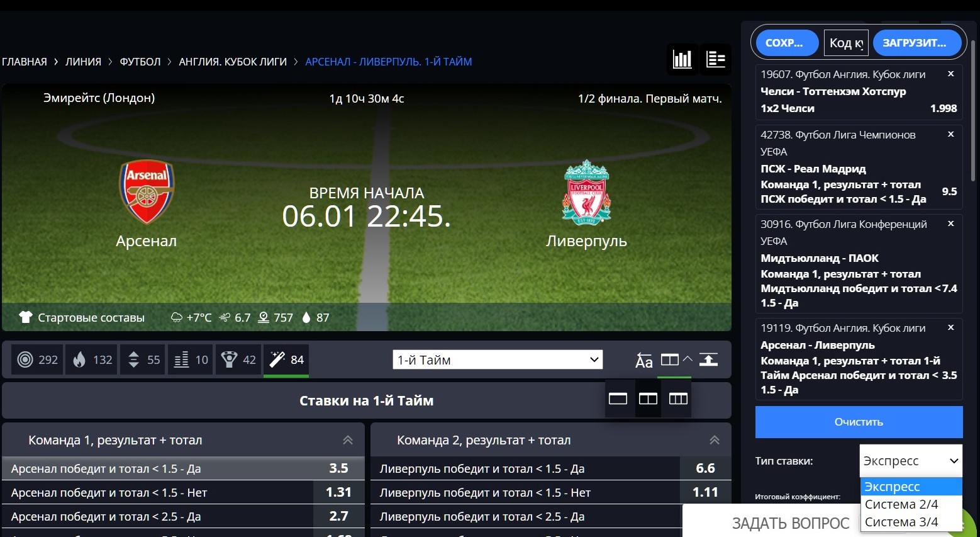Choose Экспресс from the bet type list
This screenshot has height=537, width=980.
point(911,487)
